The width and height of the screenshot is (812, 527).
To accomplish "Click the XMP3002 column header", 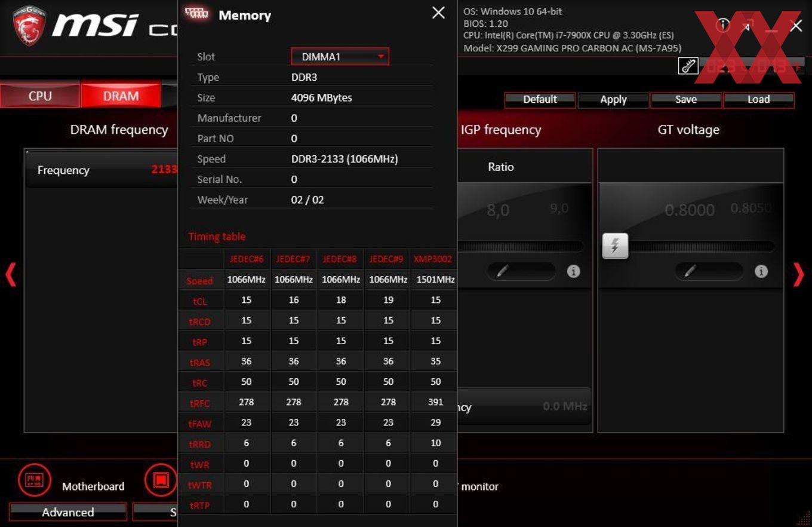I will coord(433,259).
